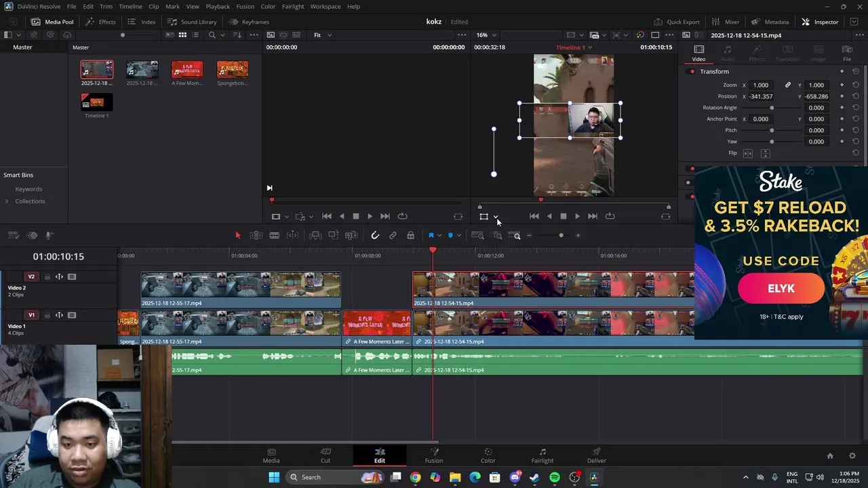Toggle the Inspector panel
868x488 pixels.
tap(820, 22)
